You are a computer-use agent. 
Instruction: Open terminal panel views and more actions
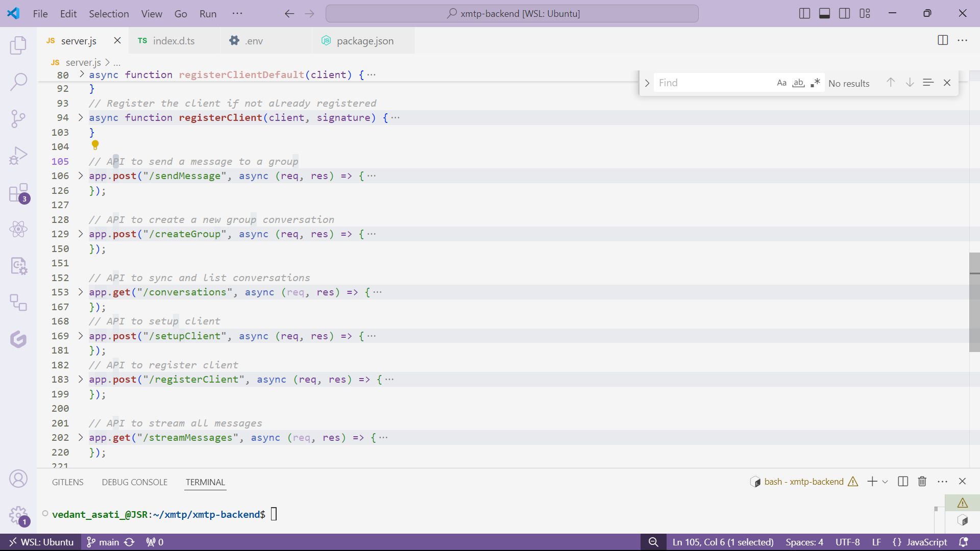(x=942, y=481)
